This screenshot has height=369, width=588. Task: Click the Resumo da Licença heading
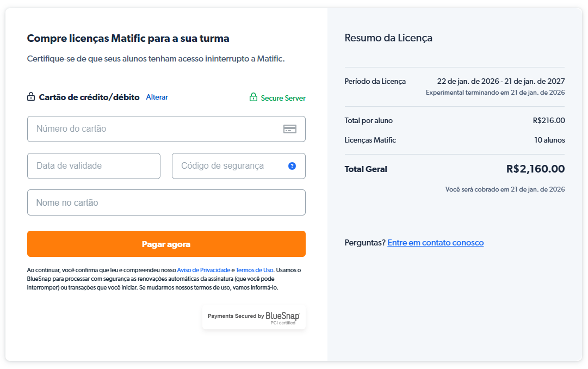tap(388, 38)
